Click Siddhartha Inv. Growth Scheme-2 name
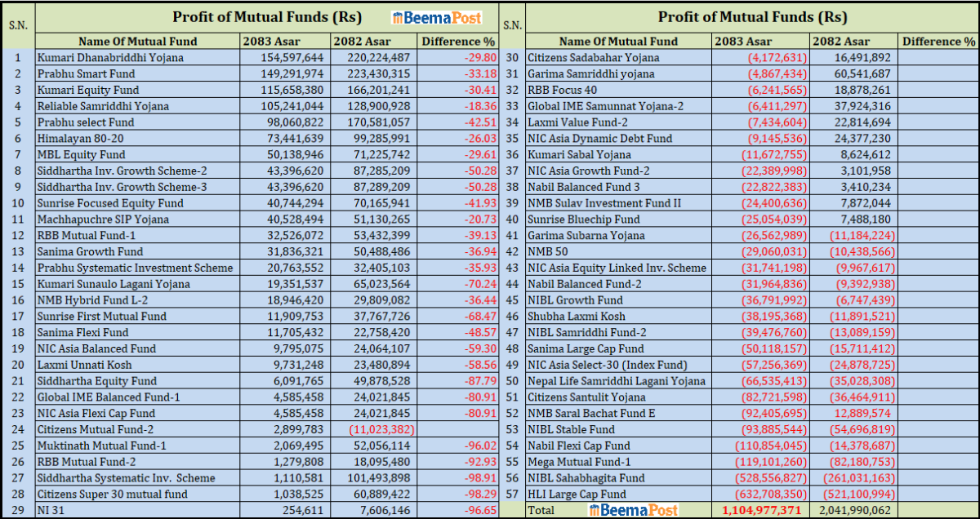Viewport: 980px width, 519px height. pyautogui.click(x=122, y=171)
